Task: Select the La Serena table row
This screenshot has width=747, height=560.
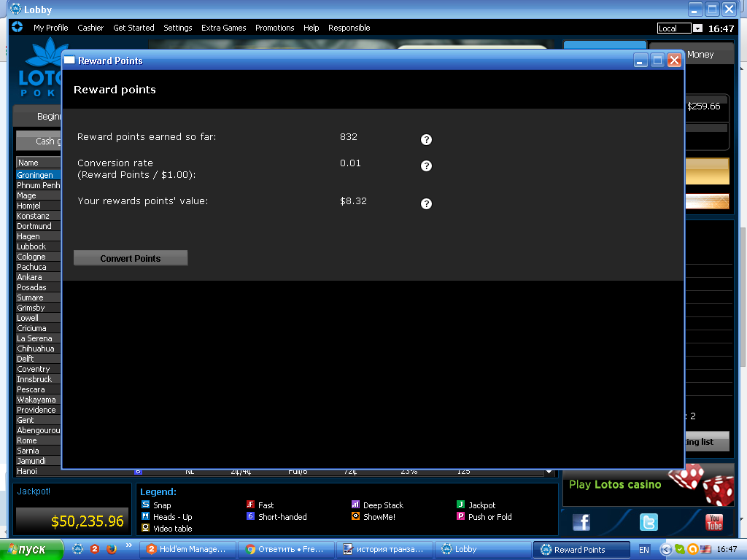Action: (39, 338)
